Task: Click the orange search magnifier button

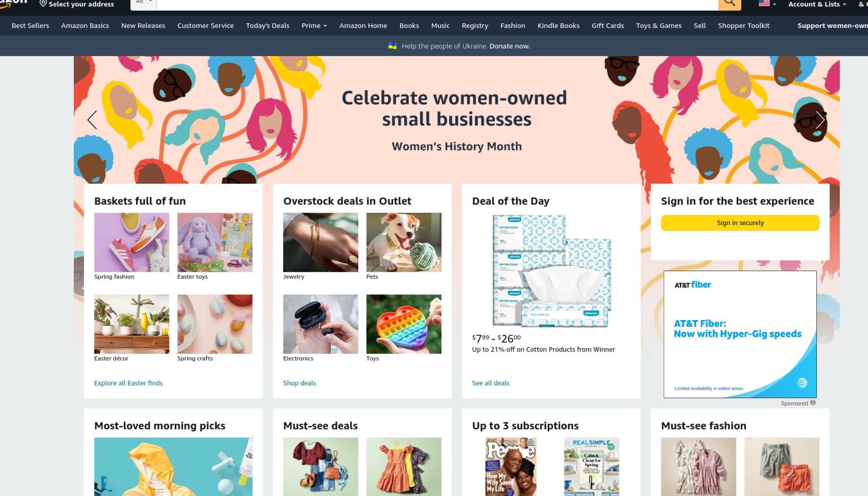Action: pos(729,4)
